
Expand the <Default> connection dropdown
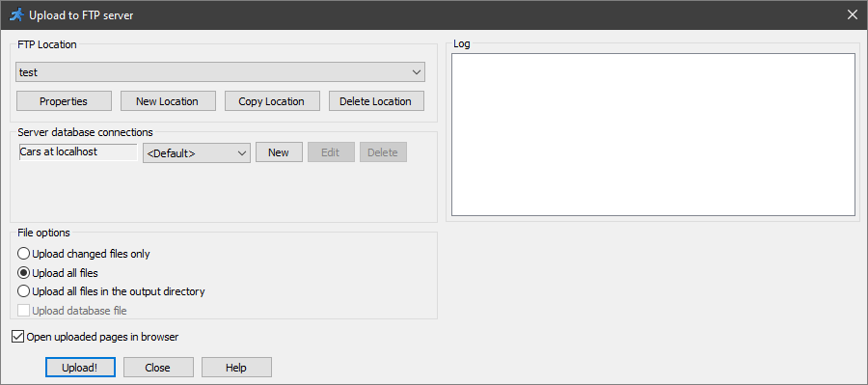(x=197, y=153)
